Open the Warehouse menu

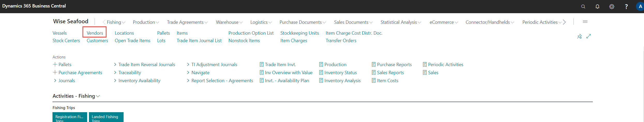pyautogui.click(x=229, y=22)
